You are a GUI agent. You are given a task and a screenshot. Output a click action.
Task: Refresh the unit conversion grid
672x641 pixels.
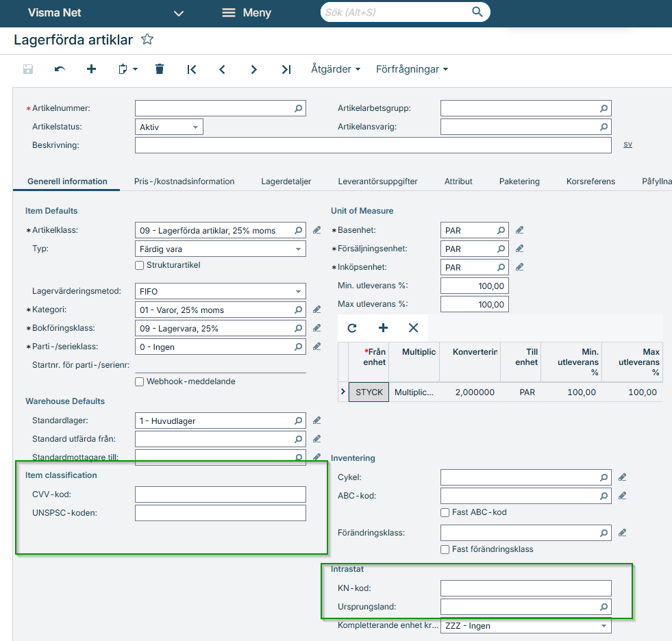pyautogui.click(x=352, y=328)
